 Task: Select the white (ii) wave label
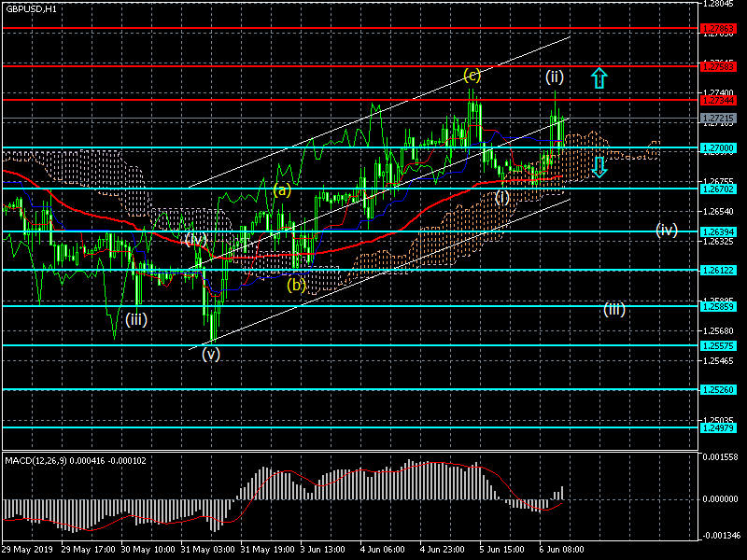coord(555,77)
